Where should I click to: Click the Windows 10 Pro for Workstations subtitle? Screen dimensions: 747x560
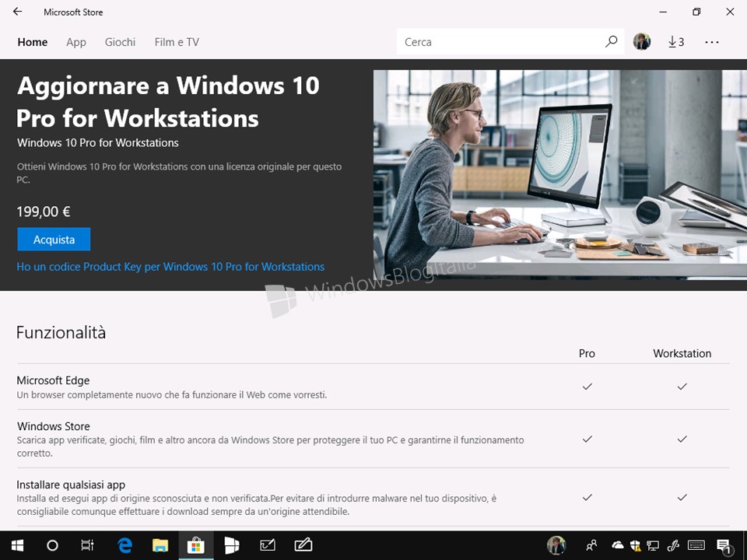[x=98, y=143]
